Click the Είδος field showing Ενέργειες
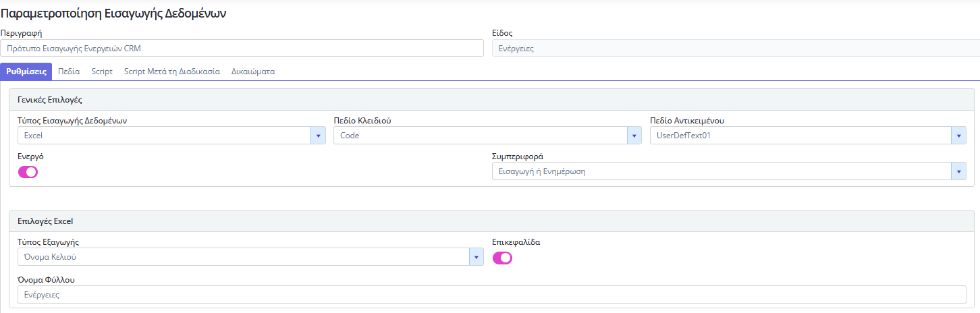Image resolution: width=980 pixels, height=313 pixels. [x=734, y=49]
